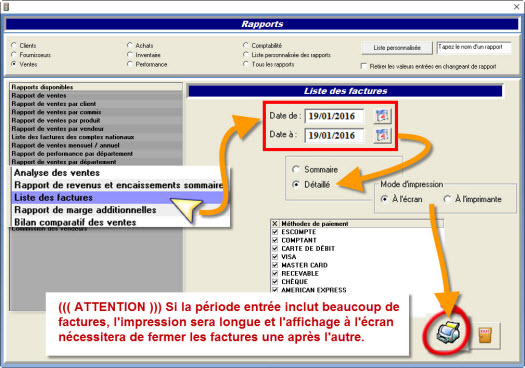Select Tous les rapports radio button
This screenshot has height=368, width=525.
tap(246, 64)
